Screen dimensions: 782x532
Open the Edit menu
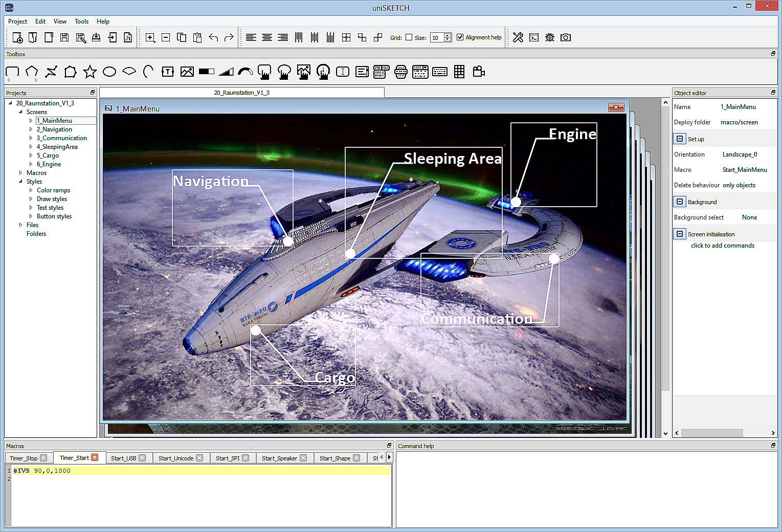click(x=40, y=21)
